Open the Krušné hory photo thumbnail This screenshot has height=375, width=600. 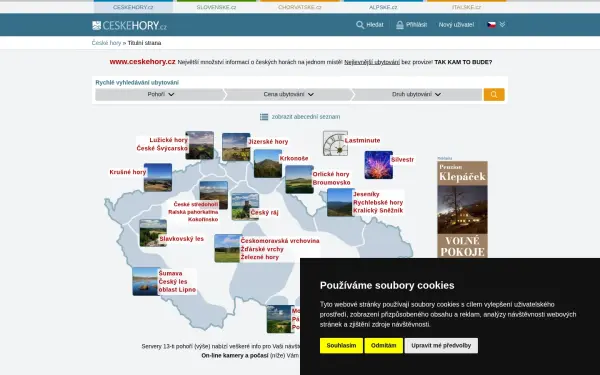click(x=158, y=178)
